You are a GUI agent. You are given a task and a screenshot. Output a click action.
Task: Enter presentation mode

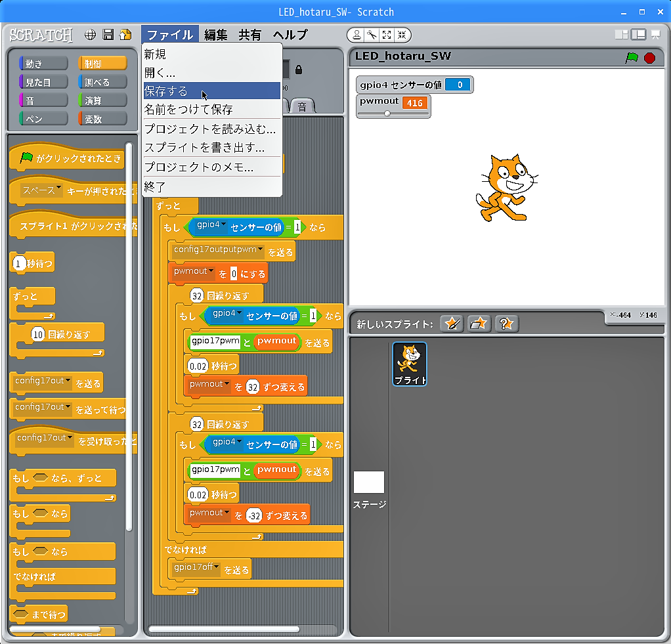pyautogui.click(x=656, y=35)
